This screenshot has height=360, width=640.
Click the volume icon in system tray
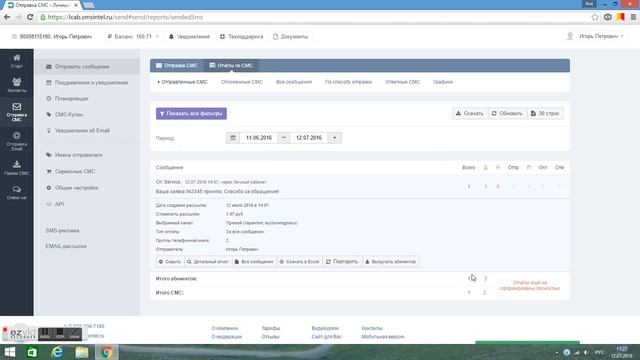click(586, 352)
